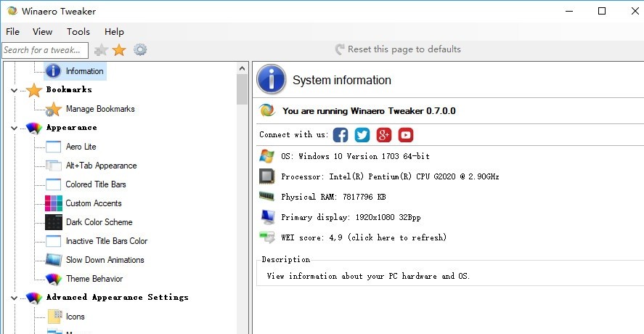Click the Physical RAM: 7817796 KB text
Viewport: 644px width, 334px height.
pyautogui.click(x=333, y=197)
